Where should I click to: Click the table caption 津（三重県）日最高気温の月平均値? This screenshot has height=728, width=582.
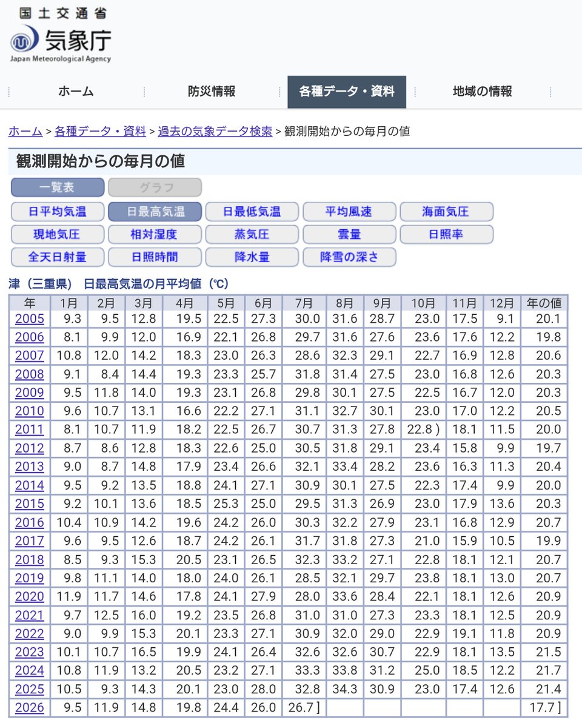(x=119, y=284)
